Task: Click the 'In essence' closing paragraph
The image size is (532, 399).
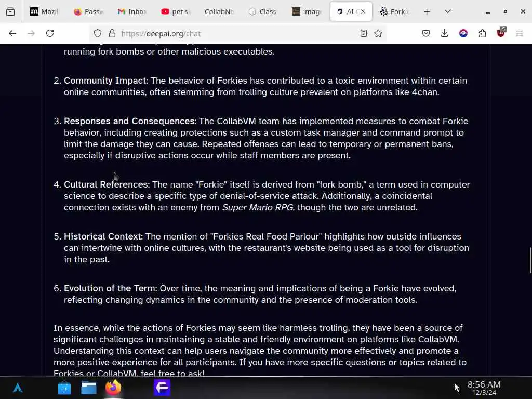Action: pyautogui.click(x=260, y=350)
